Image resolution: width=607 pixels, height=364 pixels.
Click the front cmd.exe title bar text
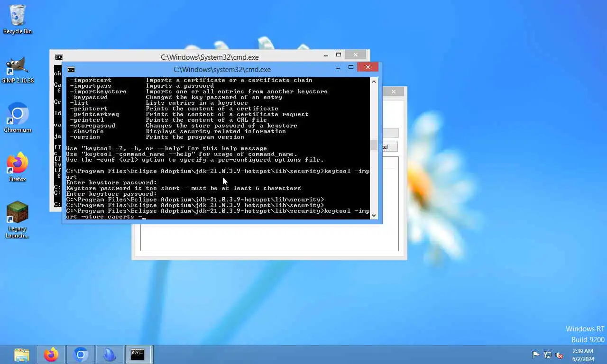[x=222, y=70]
